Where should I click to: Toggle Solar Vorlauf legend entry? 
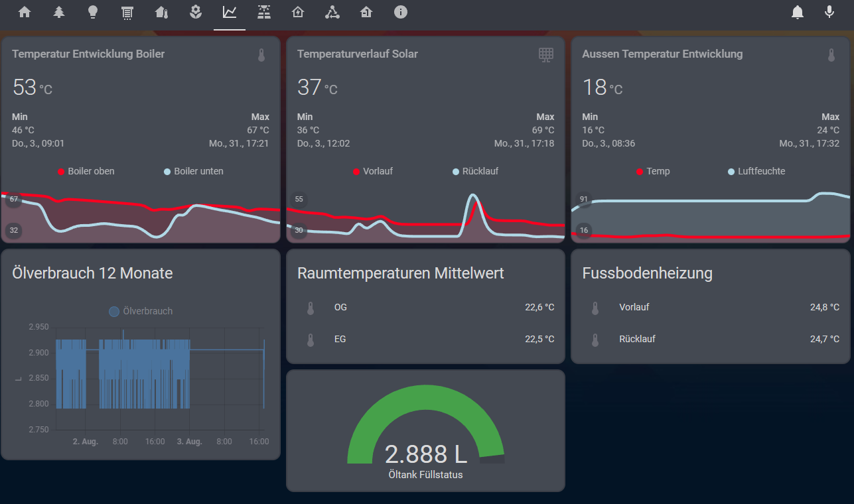coord(373,171)
